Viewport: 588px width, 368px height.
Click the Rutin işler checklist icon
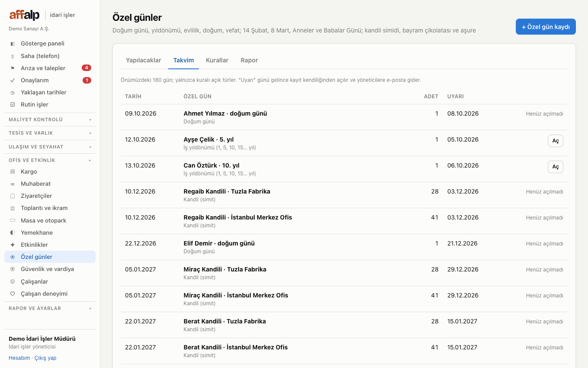coord(13,104)
